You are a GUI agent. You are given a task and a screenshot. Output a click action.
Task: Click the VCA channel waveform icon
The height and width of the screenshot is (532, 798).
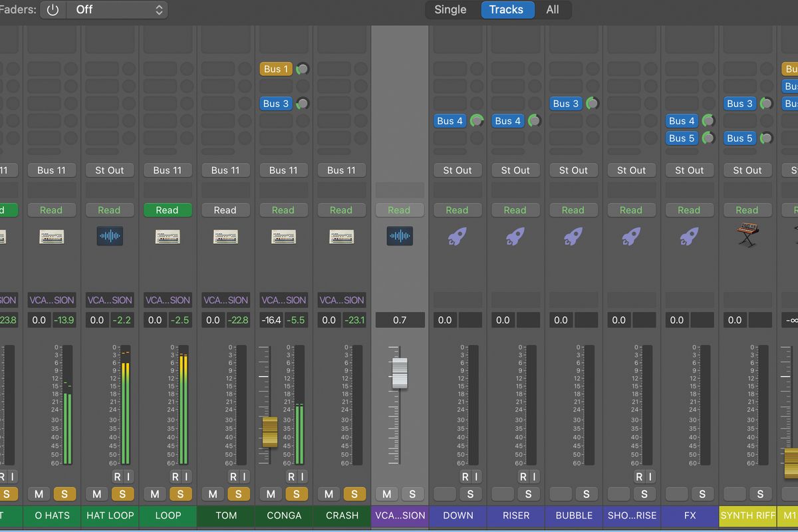coord(399,236)
